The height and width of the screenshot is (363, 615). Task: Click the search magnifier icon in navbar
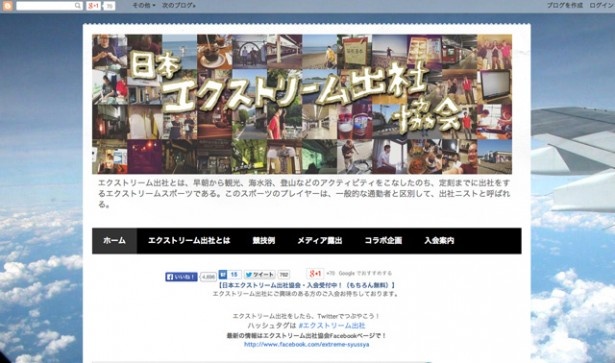(x=78, y=5)
